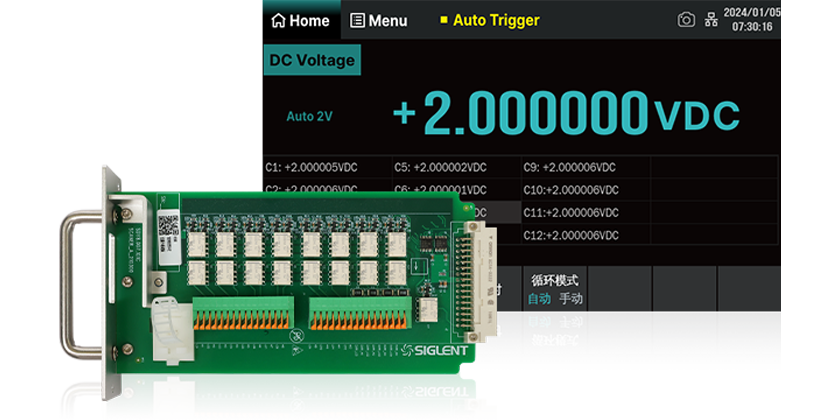Open the DC Voltage function selector
The image size is (840, 420).
pos(311,60)
